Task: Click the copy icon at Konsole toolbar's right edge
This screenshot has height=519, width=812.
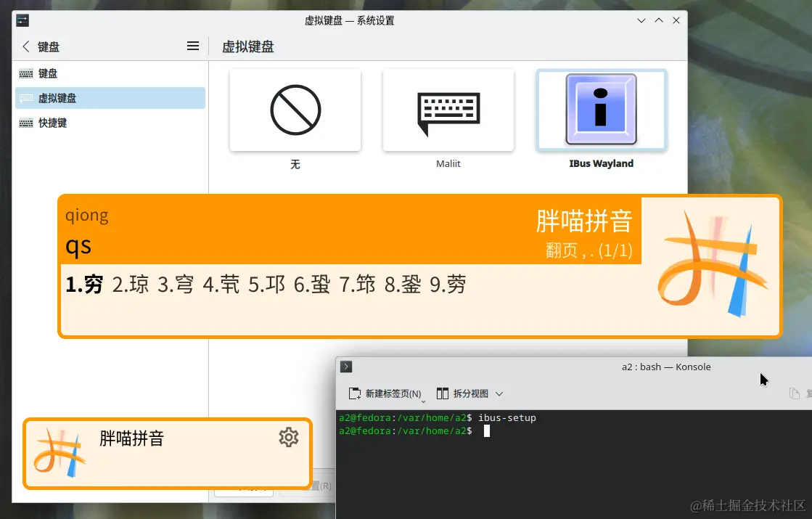Action: 796,392
